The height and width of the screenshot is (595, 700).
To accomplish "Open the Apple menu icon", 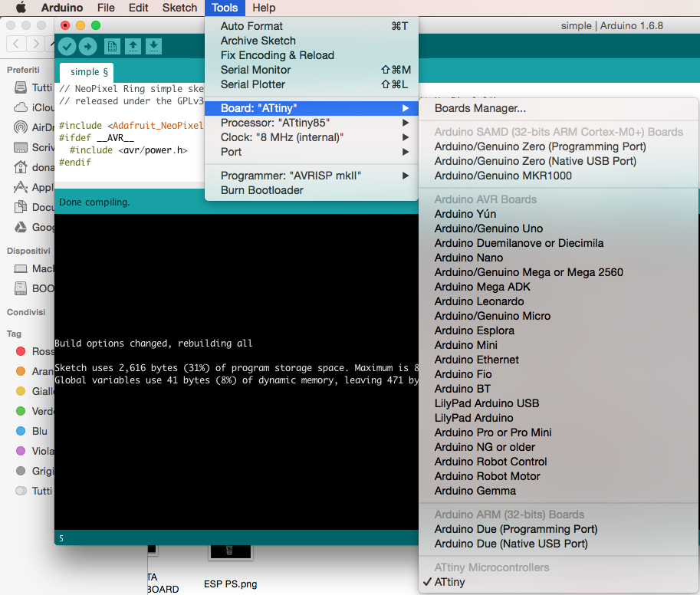I will point(21,8).
